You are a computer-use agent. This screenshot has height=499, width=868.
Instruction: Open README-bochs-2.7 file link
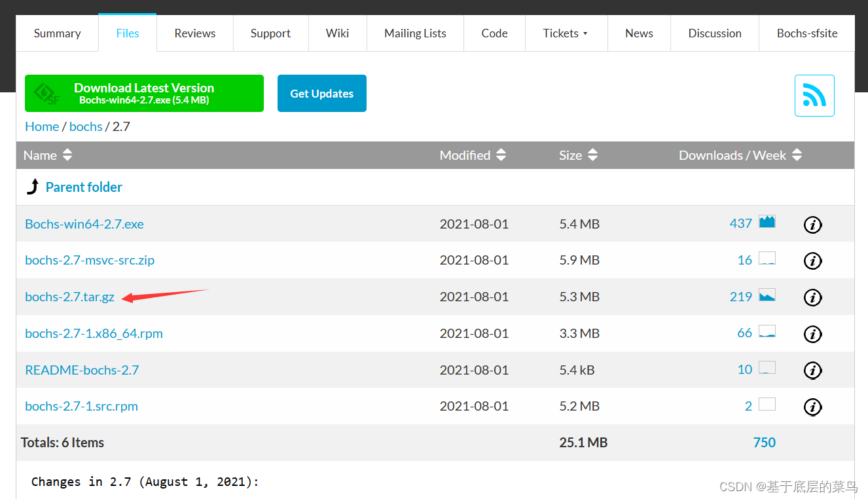tap(82, 370)
